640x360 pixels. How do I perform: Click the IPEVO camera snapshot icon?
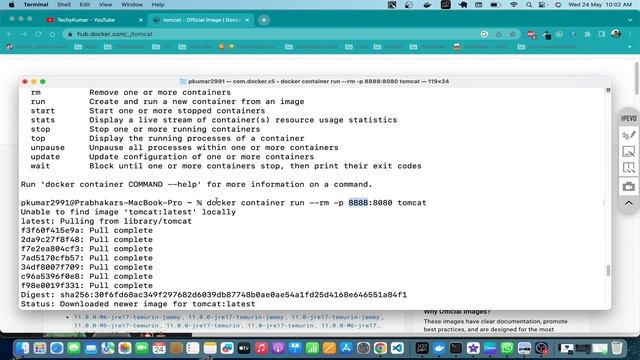point(629,186)
